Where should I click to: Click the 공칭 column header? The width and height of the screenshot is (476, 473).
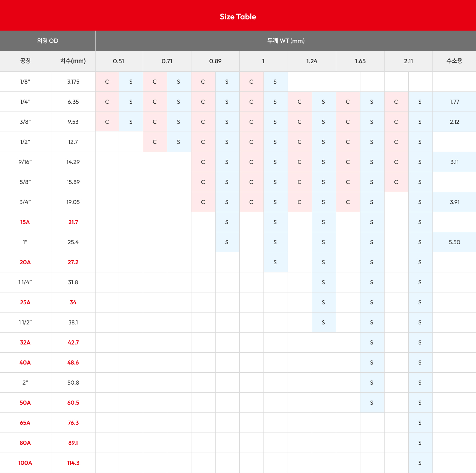click(x=26, y=61)
